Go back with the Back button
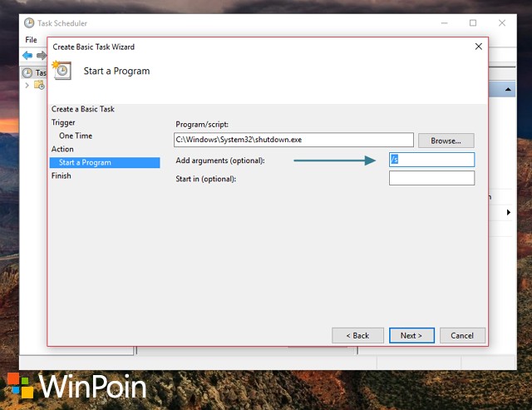The image size is (532, 410). (357, 335)
